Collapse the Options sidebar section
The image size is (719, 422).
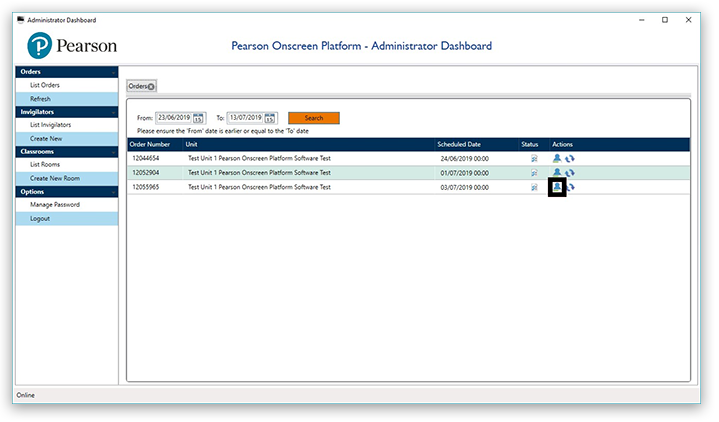(x=114, y=191)
